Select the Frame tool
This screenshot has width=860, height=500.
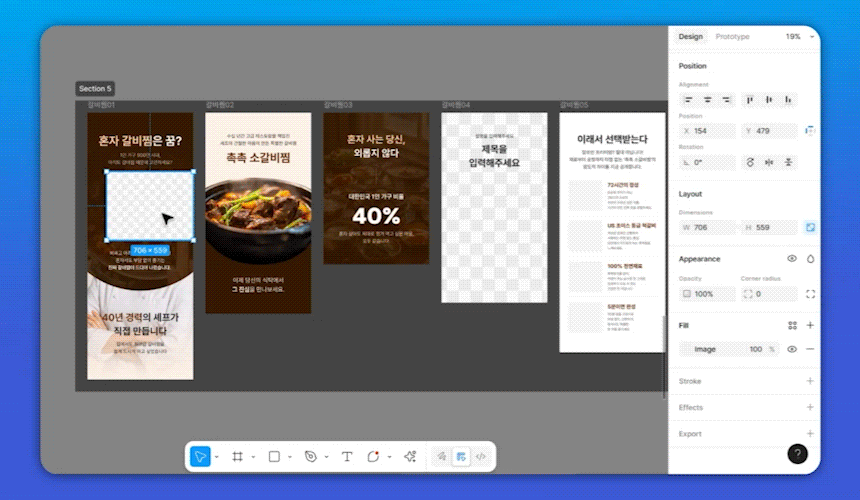point(238,456)
